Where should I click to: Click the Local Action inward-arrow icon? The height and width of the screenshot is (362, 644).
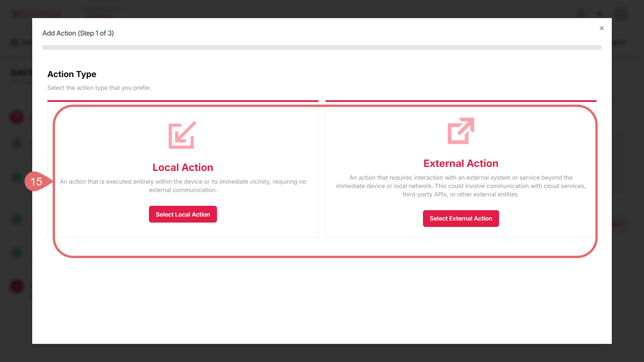[x=182, y=135]
